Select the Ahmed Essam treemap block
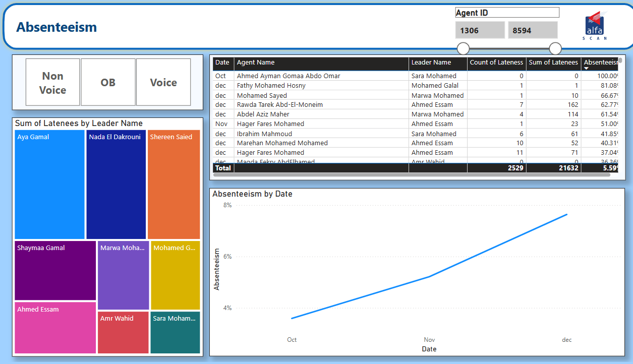Screen dimensions: 633x364 [x=55, y=328]
